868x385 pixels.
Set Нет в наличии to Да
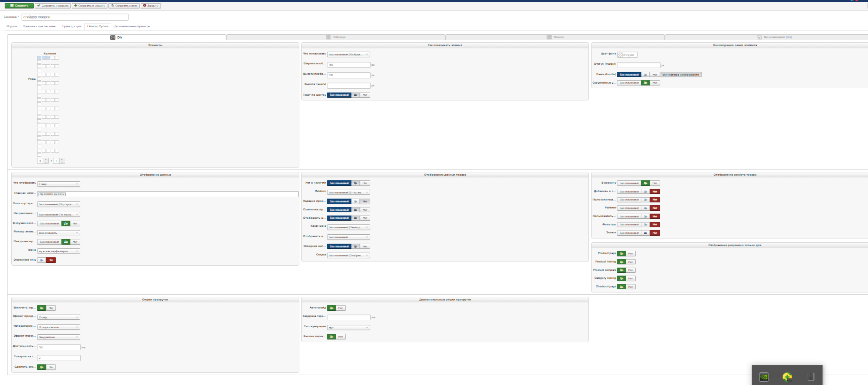point(356,183)
